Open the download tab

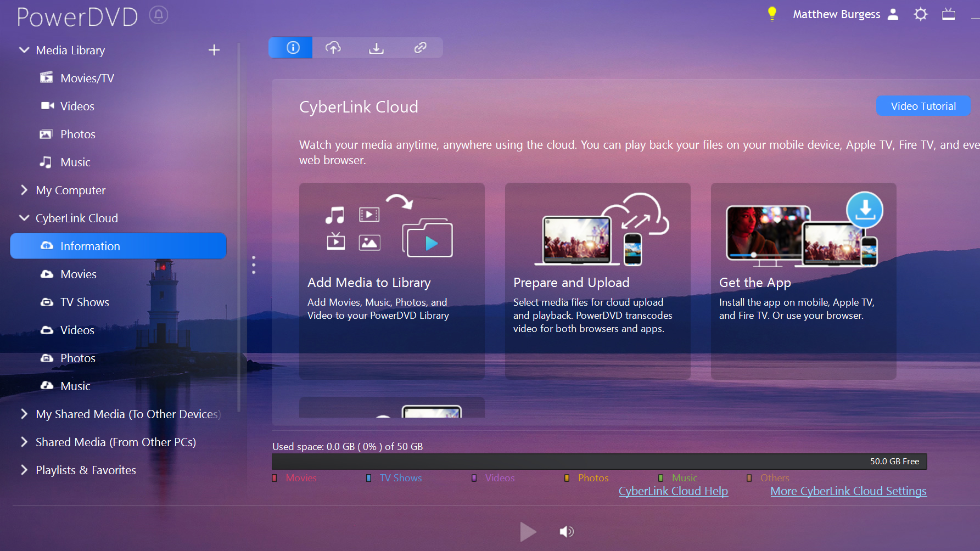click(x=376, y=48)
